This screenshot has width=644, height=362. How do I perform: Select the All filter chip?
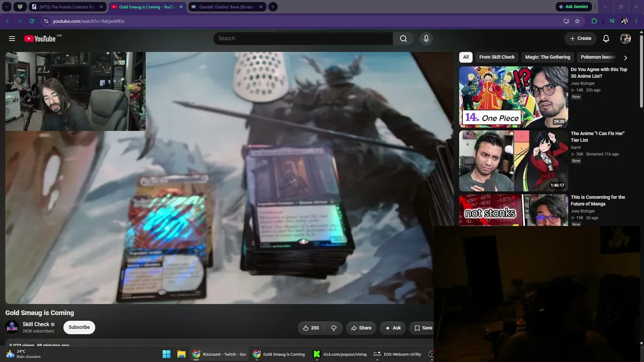coord(466,57)
